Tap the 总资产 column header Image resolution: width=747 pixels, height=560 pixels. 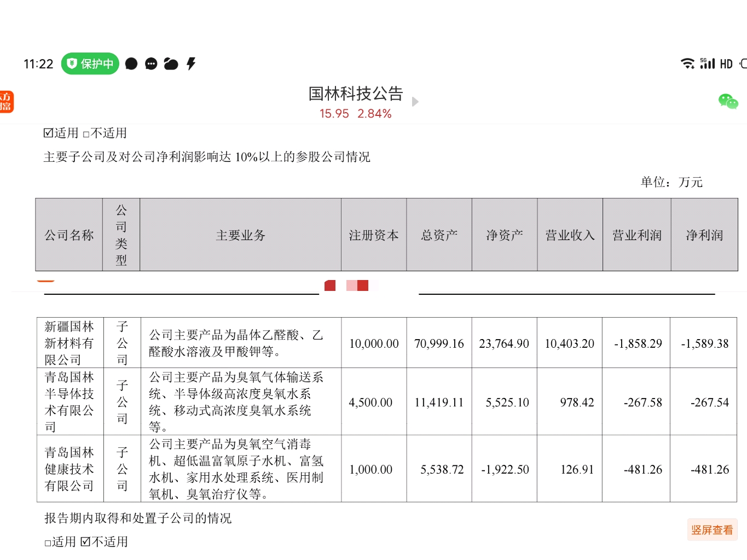click(439, 235)
